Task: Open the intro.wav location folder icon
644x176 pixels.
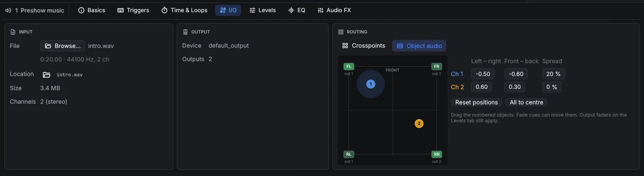Action: pyautogui.click(x=46, y=75)
